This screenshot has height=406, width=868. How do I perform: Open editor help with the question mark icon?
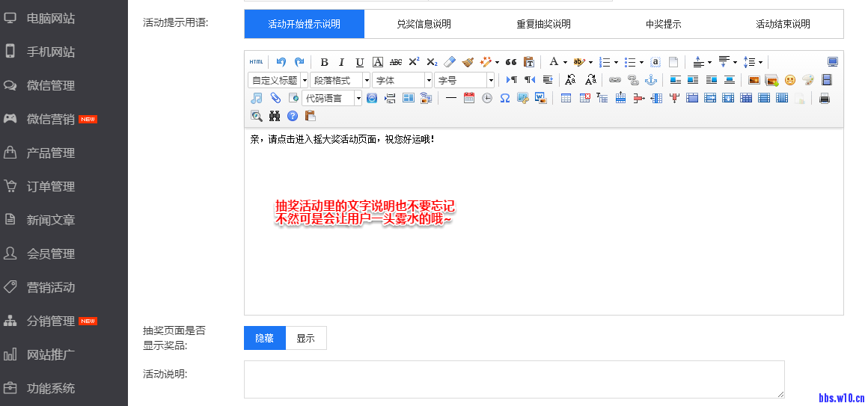(x=293, y=116)
